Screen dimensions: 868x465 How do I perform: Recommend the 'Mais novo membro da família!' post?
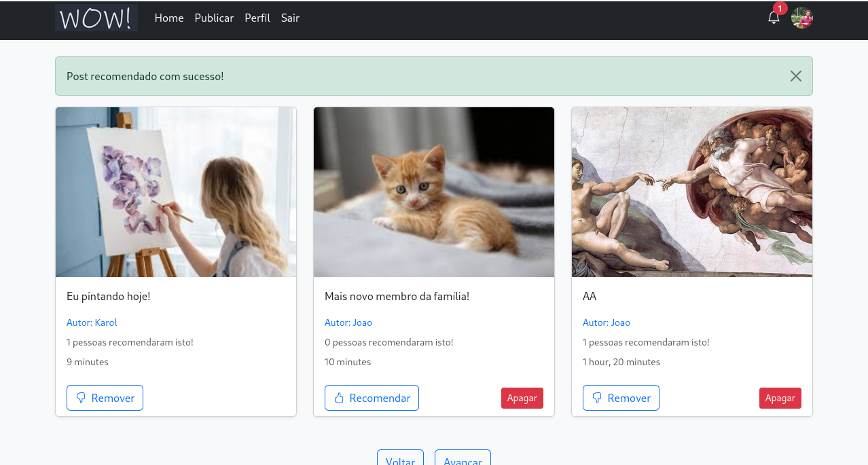[372, 398]
